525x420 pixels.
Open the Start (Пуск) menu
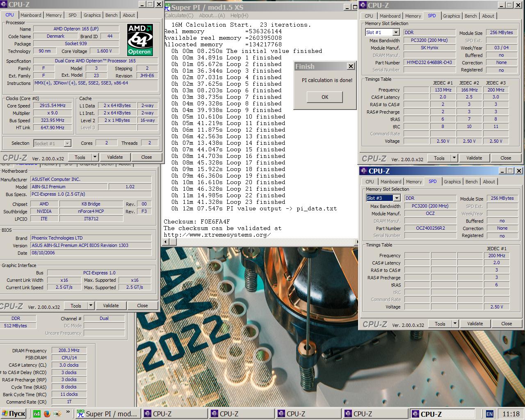(14, 414)
